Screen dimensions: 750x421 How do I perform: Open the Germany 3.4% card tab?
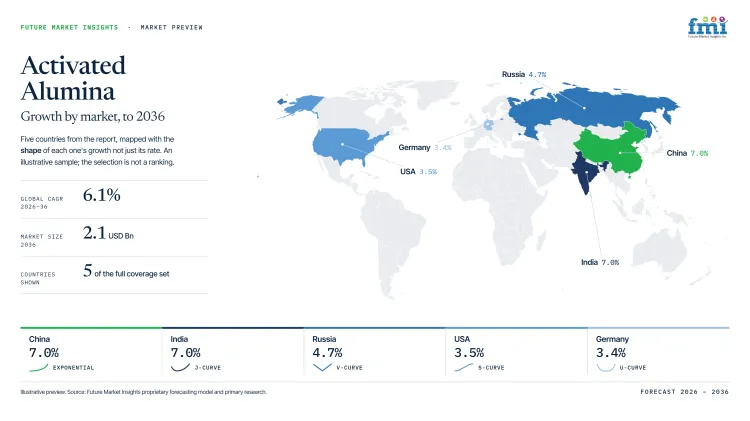tap(658, 352)
